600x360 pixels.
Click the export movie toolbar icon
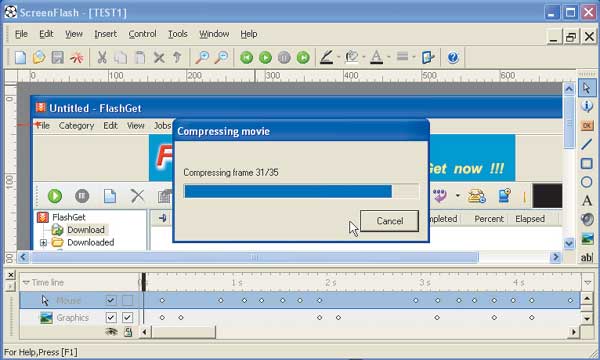coord(427,58)
